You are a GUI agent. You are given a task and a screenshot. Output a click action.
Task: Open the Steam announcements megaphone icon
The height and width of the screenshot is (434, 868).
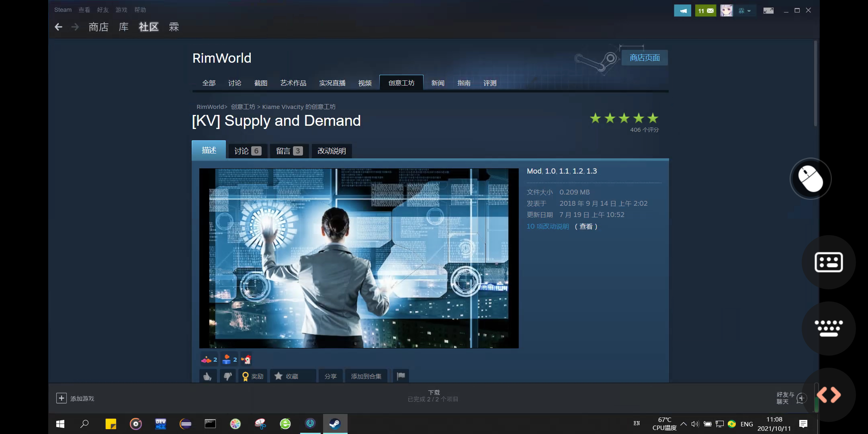[x=682, y=11]
